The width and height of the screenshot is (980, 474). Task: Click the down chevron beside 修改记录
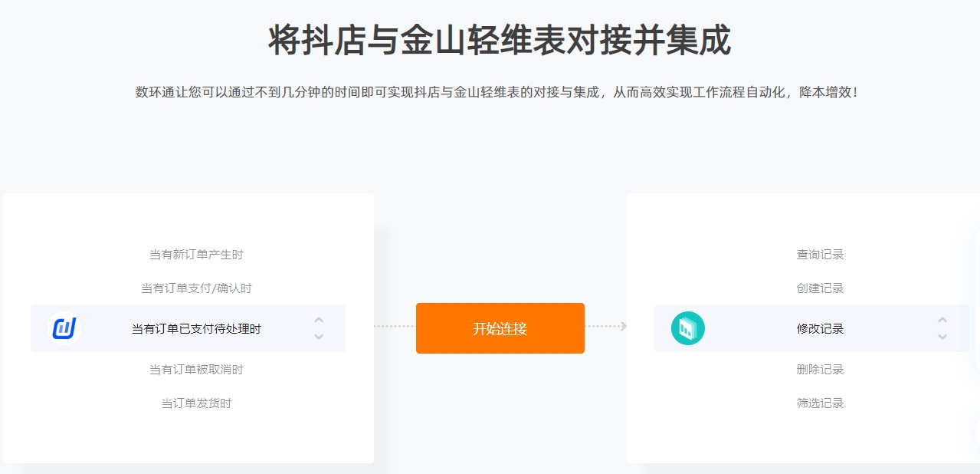[x=942, y=336]
